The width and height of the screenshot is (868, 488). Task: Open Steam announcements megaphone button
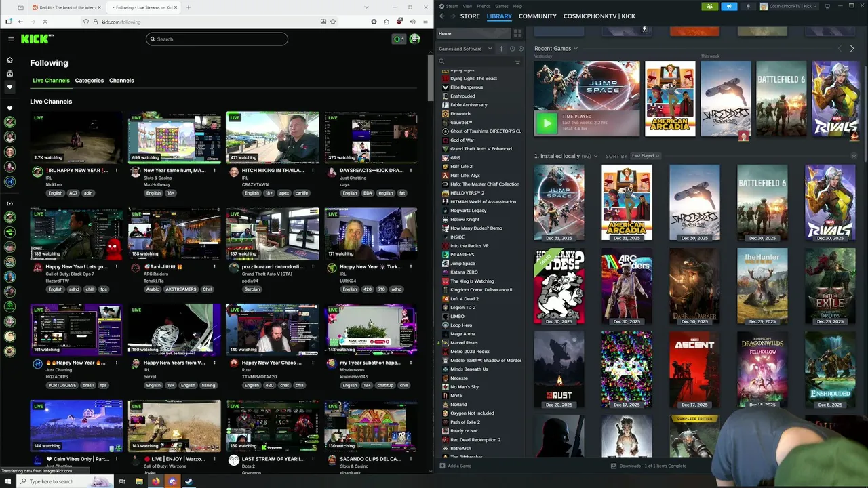[x=729, y=6]
